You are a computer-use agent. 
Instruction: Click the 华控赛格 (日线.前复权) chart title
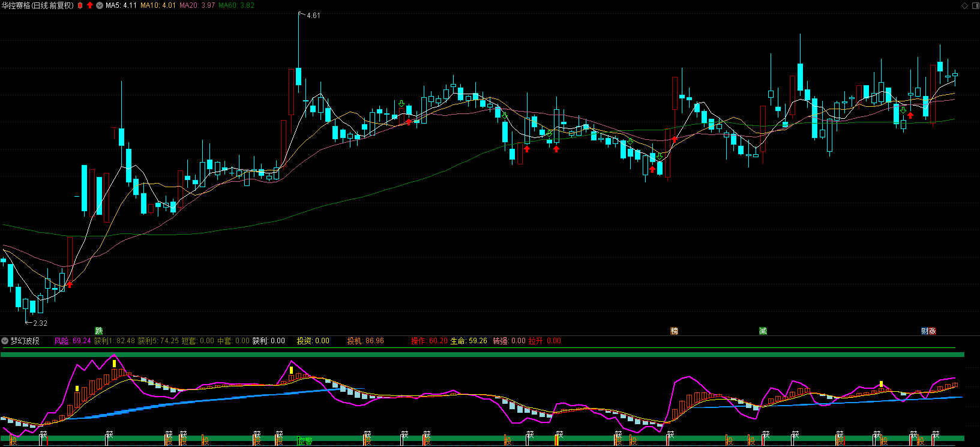[x=38, y=5]
